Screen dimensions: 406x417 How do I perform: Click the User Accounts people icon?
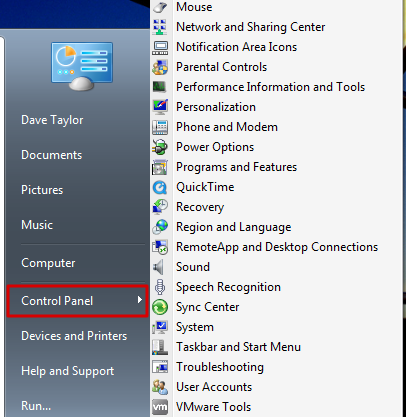click(x=160, y=387)
